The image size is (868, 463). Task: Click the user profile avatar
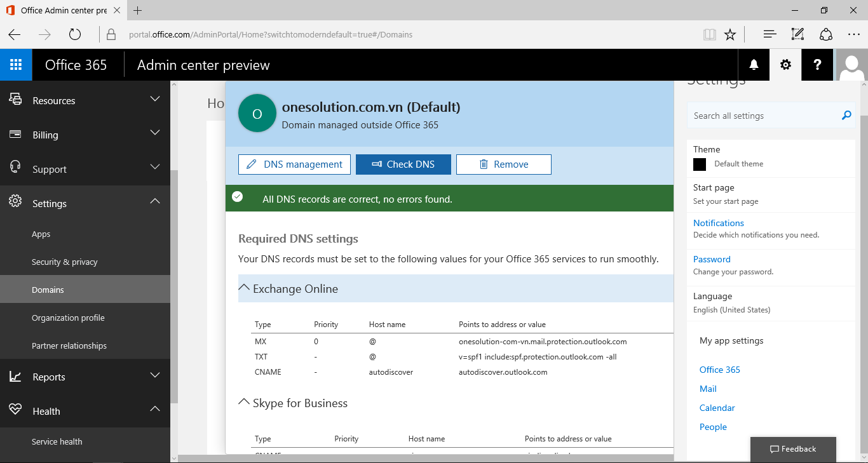click(851, 65)
